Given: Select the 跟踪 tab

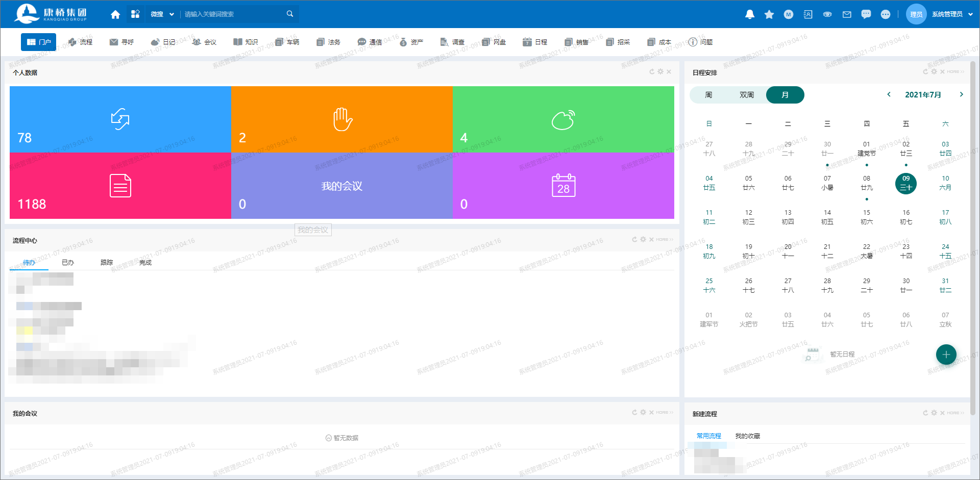Looking at the screenshot, I should pos(107,263).
